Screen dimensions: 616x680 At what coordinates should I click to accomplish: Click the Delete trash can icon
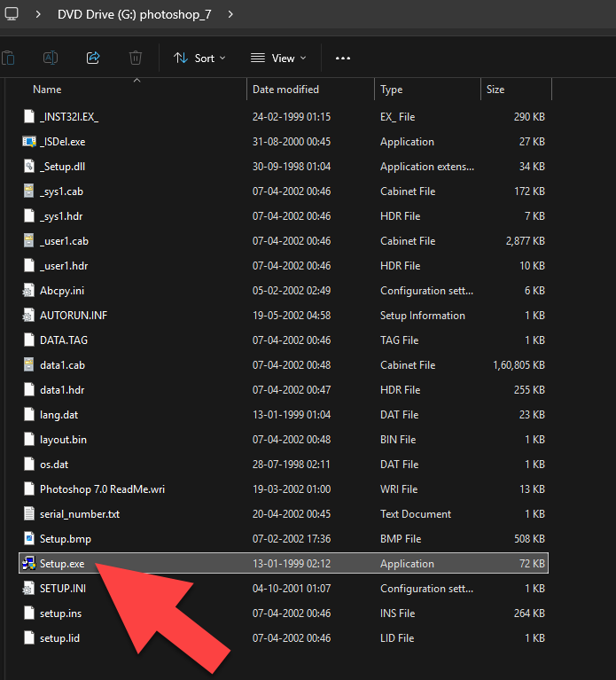tap(136, 58)
